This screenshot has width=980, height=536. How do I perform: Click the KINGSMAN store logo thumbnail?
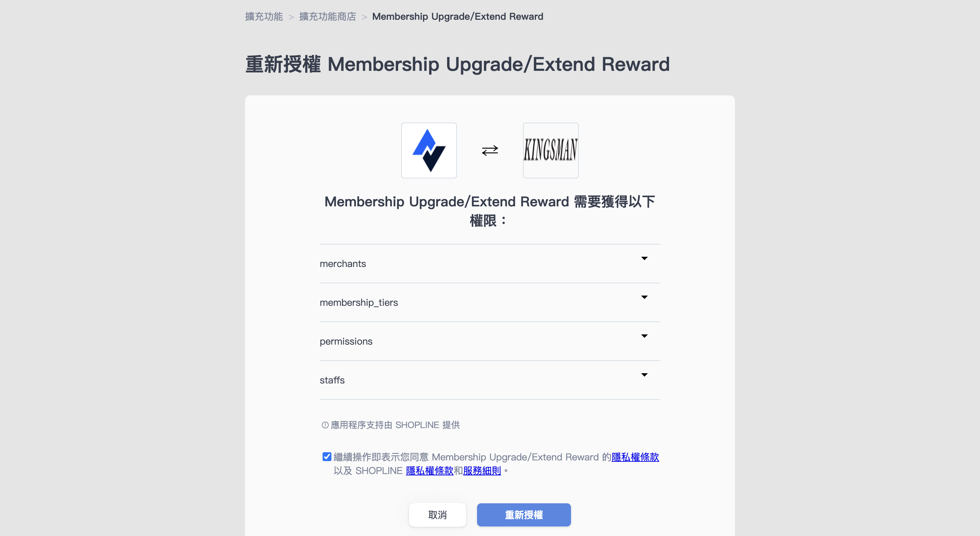tap(551, 151)
